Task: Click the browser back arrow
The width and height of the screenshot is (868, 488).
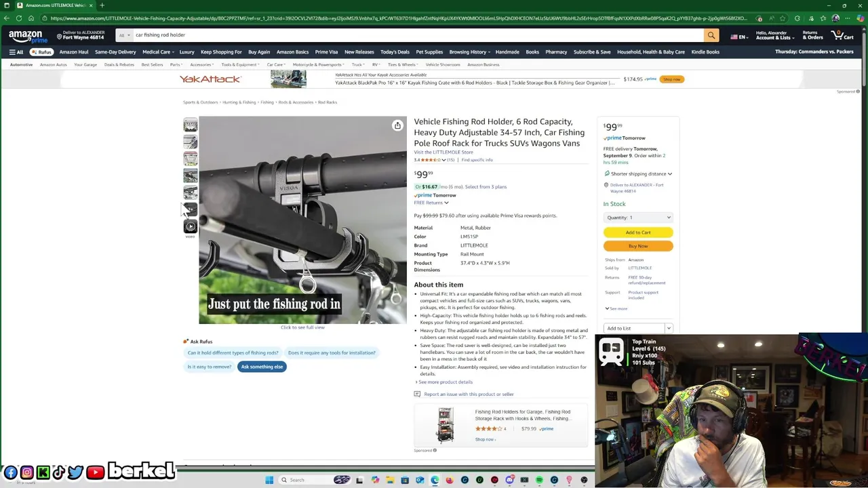Action: click(7, 18)
